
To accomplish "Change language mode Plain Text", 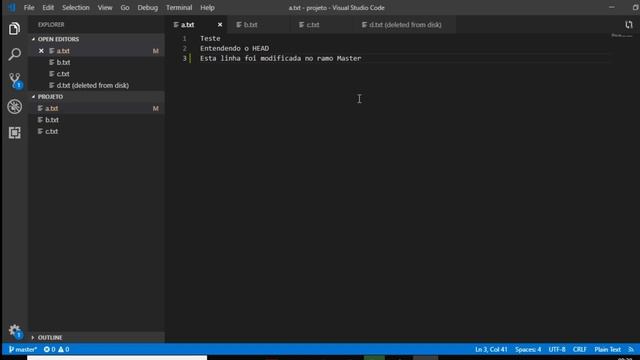I will (607, 349).
